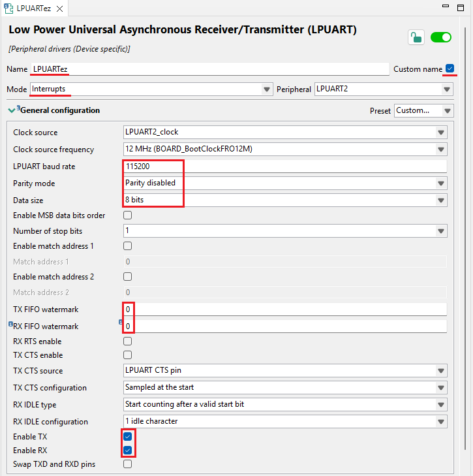Check Swap TXD and RXD pins
Image resolution: width=473 pixels, height=476 pixels.
tap(128, 464)
